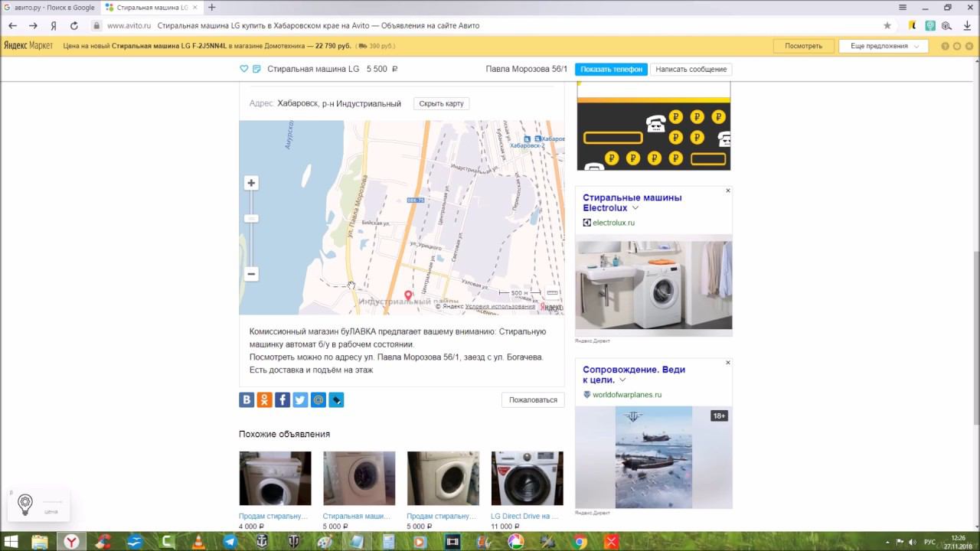This screenshot has height=551, width=980.
Task: Share the listing on Facebook
Action: click(x=283, y=399)
